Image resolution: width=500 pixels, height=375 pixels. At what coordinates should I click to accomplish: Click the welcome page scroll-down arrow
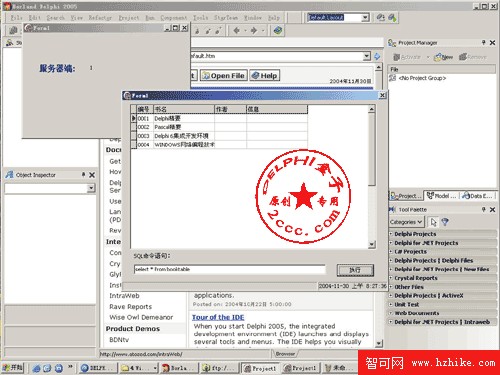coord(379,343)
